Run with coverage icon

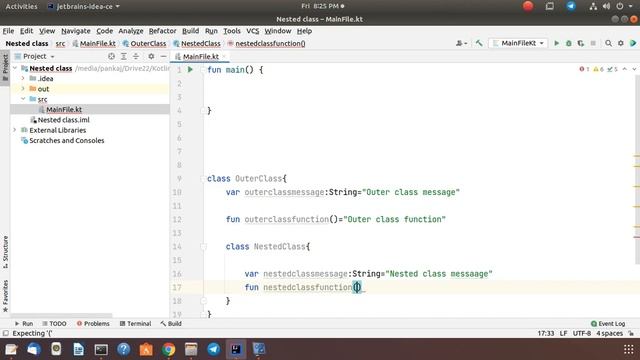[581, 43]
